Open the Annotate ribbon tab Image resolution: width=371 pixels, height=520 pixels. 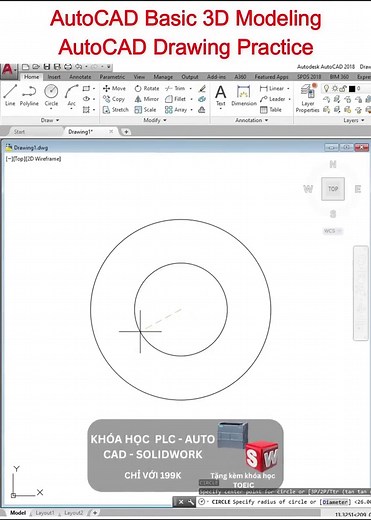pyautogui.click(x=80, y=77)
